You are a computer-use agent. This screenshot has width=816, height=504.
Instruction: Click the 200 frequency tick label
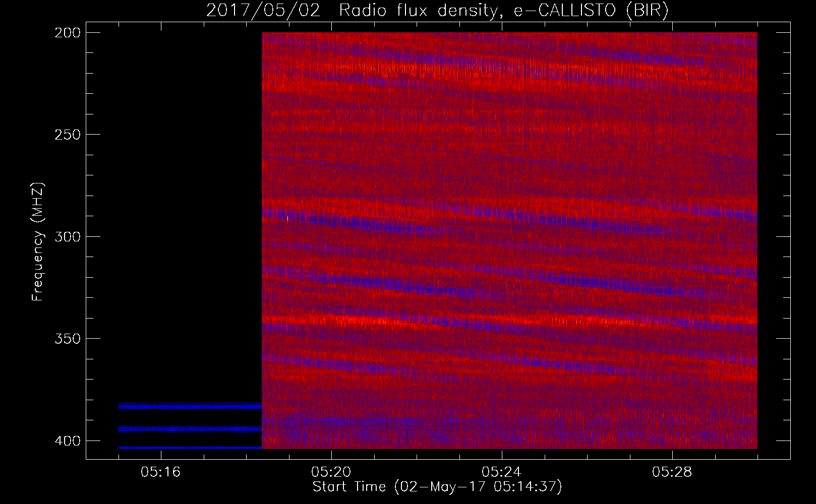67,33
